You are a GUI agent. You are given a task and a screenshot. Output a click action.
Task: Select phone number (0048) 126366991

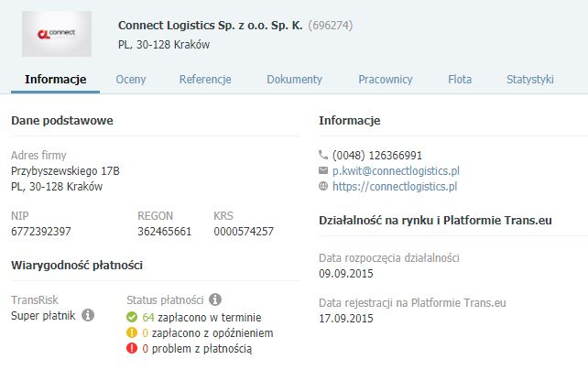[377, 155]
